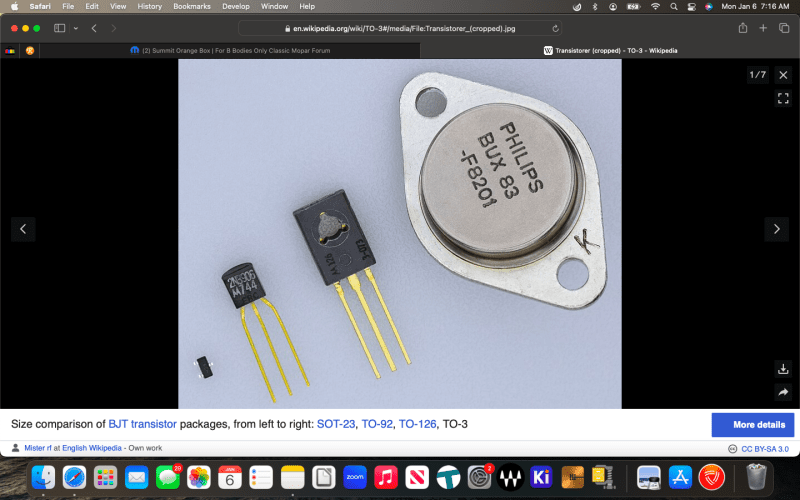Click the More details button
800x500 pixels.
(x=753, y=424)
